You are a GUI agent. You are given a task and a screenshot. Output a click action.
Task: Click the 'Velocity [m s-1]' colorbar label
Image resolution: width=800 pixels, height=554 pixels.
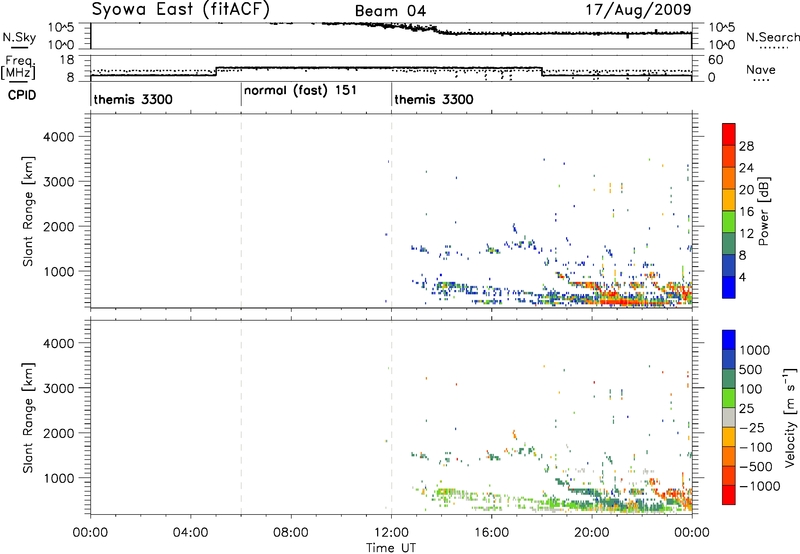790,417
